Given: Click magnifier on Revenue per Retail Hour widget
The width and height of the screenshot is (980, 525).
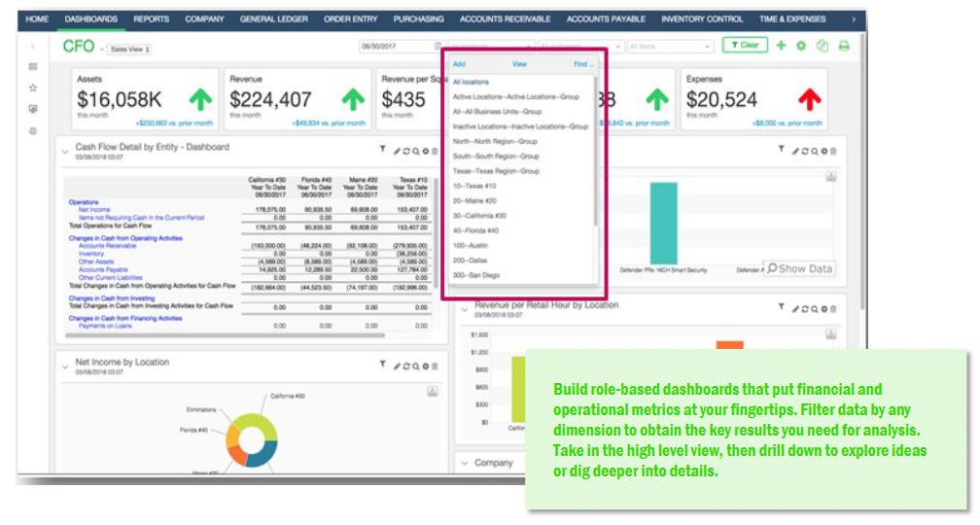Looking at the screenshot, I should pyautogui.click(x=815, y=309).
